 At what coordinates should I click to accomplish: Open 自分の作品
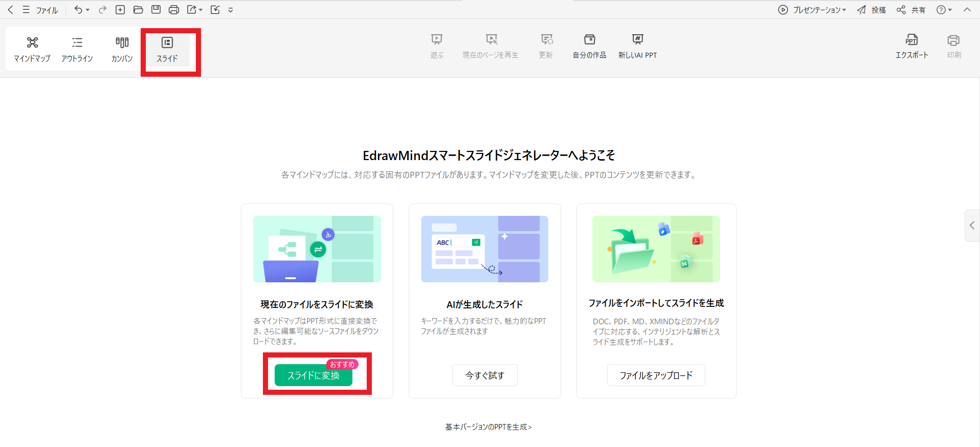tap(589, 47)
